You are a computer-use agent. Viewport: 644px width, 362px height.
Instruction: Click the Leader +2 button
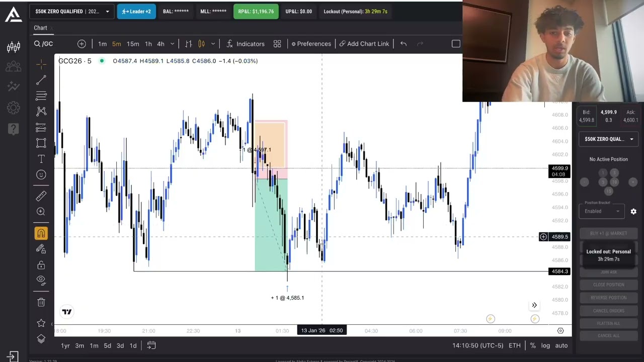(x=136, y=11)
